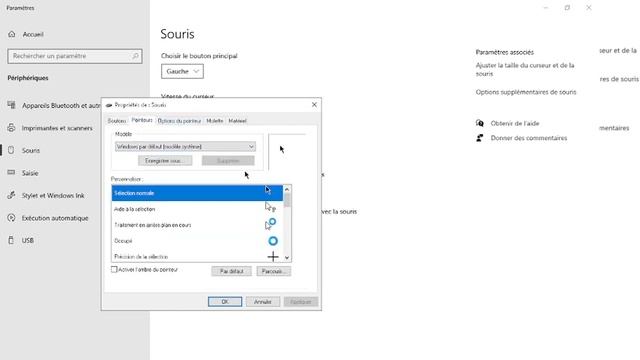Click the 'Obtenir de l'aide' link

515,123
